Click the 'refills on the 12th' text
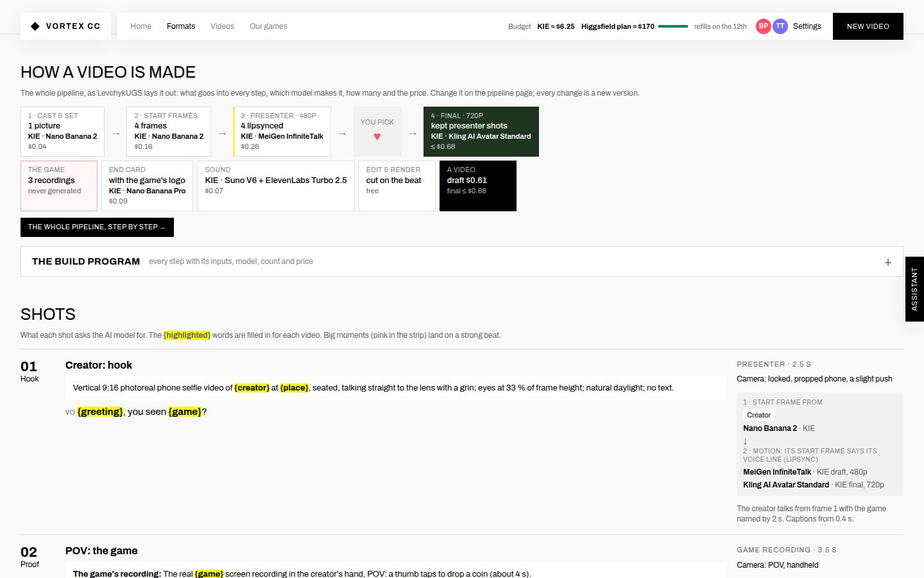This screenshot has height=578, width=924. 721,26
